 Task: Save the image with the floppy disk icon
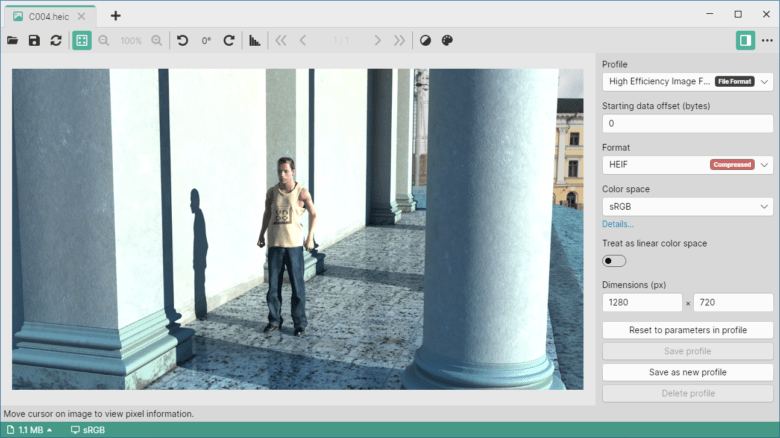[x=34, y=40]
